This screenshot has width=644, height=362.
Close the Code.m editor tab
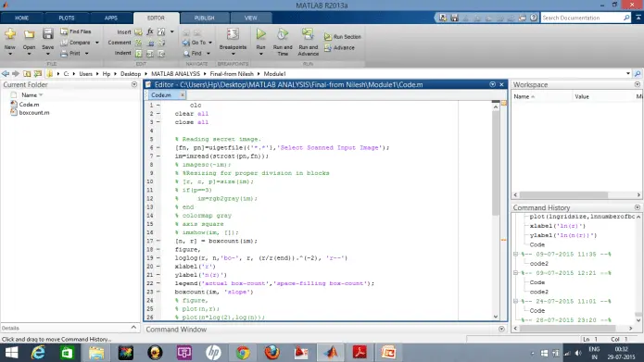tap(183, 94)
